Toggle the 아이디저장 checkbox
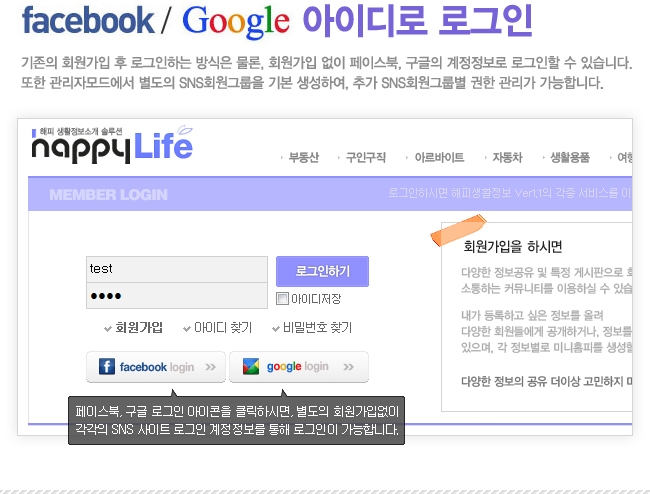This screenshot has height=494, width=650. [282, 298]
